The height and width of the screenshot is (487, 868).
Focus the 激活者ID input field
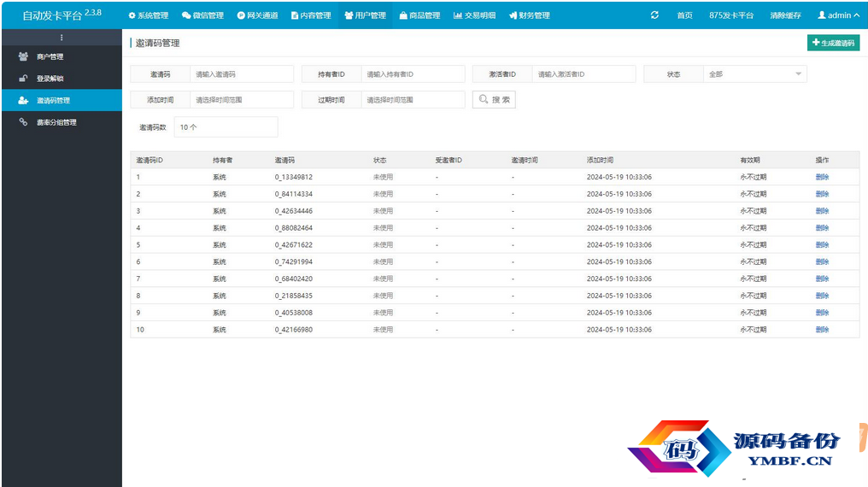(584, 74)
